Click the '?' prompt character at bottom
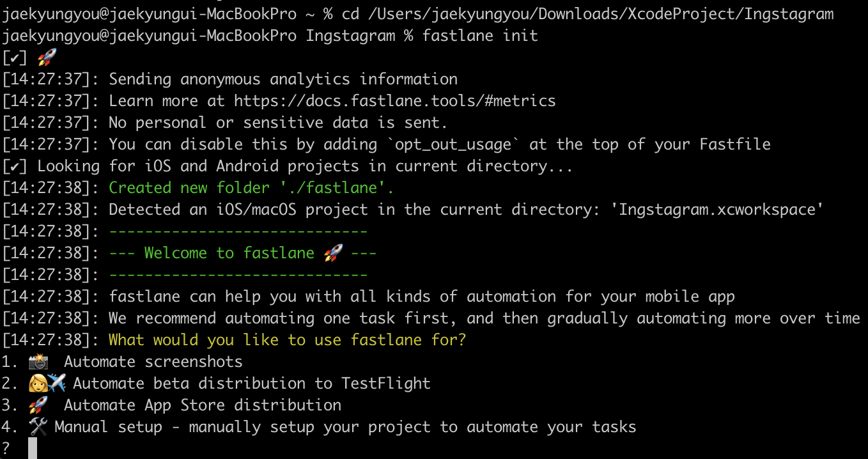 6,449
